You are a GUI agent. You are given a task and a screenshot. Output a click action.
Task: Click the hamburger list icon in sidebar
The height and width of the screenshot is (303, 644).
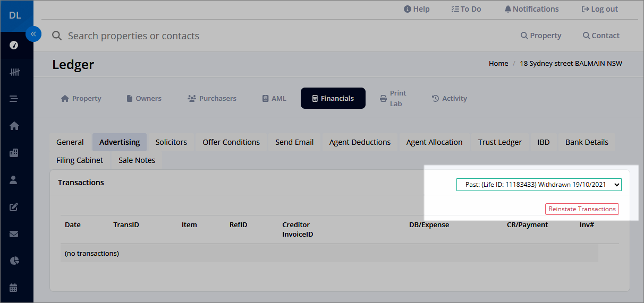(x=14, y=99)
